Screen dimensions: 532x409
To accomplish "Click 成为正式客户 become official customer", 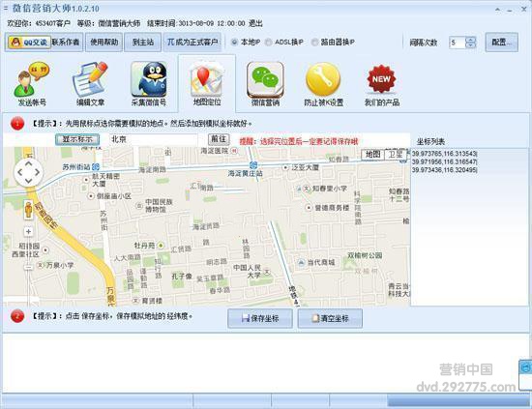I will [192, 43].
